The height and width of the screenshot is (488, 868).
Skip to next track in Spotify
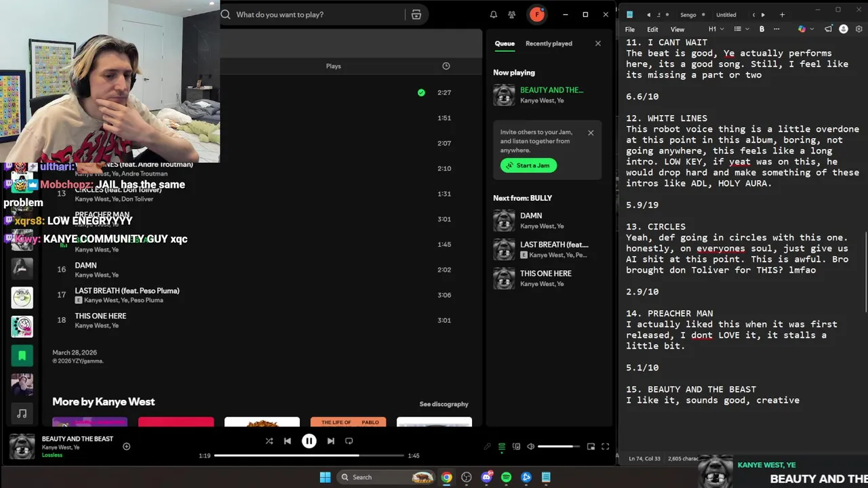pos(330,441)
